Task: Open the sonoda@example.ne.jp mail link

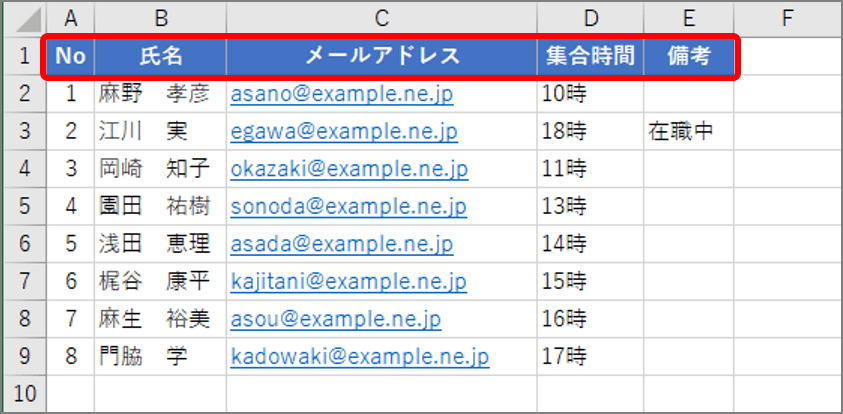Action: click(348, 207)
